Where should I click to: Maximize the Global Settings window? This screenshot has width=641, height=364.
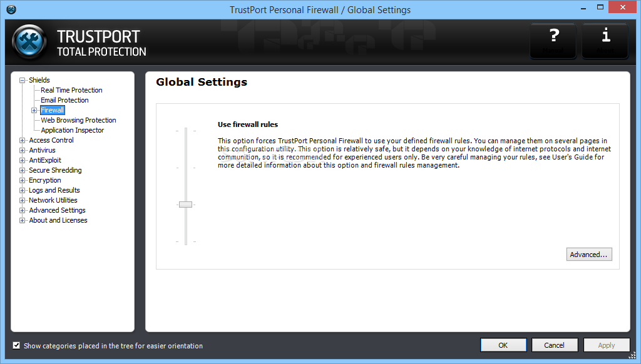600,8
